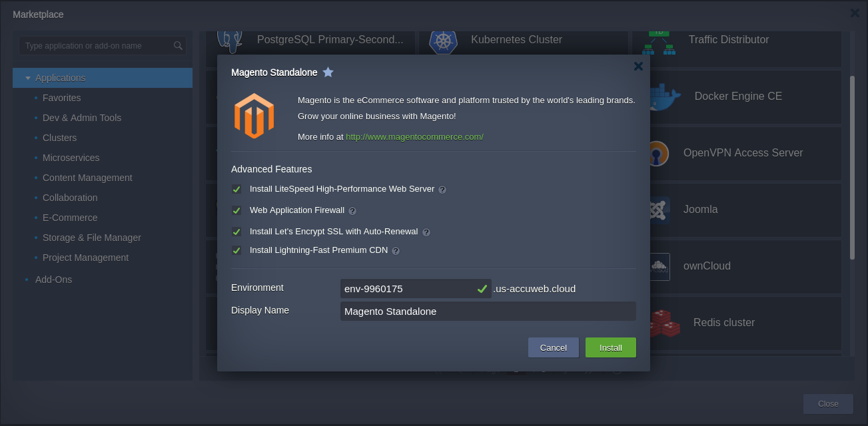Select E-Commerce category in sidebar
Image resolution: width=868 pixels, height=426 pixels.
click(70, 218)
